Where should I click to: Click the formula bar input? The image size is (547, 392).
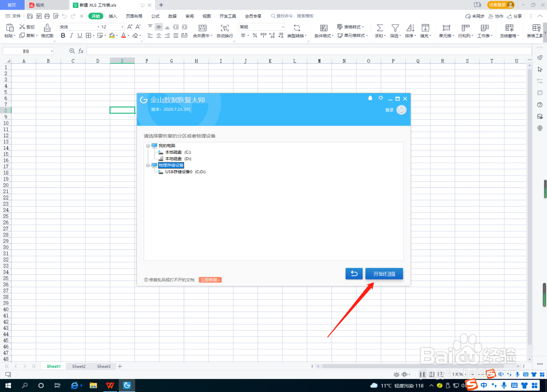(308, 51)
